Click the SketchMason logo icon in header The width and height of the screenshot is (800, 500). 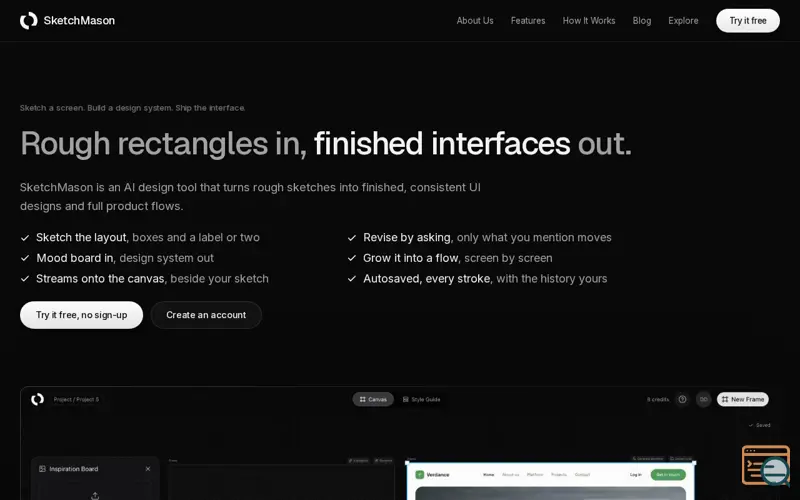click(x=29, y=20)
